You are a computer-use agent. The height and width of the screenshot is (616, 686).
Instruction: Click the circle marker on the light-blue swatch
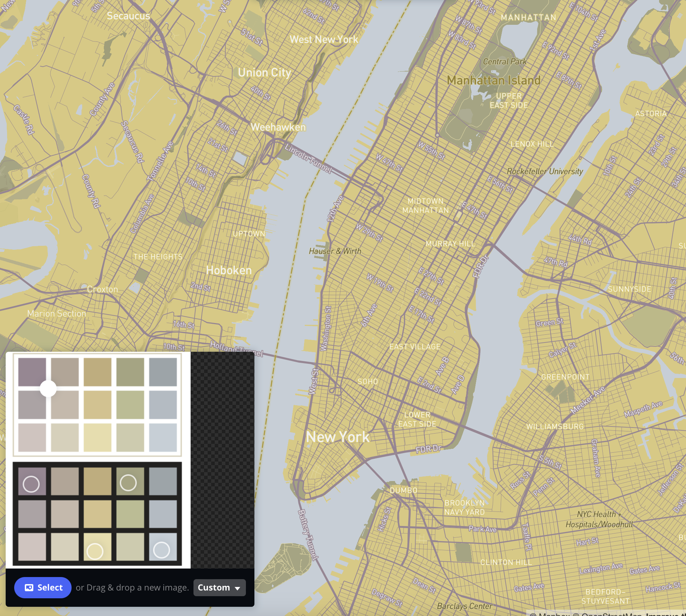[x=162, y=550]
